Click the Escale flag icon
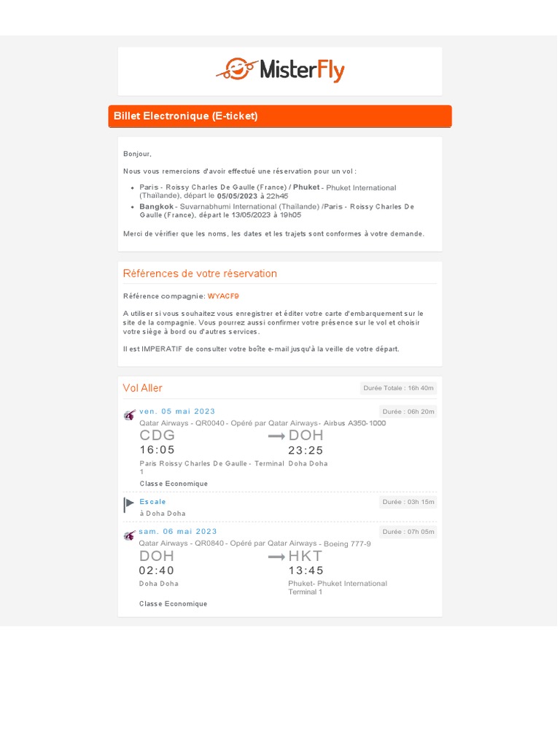560x747 pixels. pos(129,506)
